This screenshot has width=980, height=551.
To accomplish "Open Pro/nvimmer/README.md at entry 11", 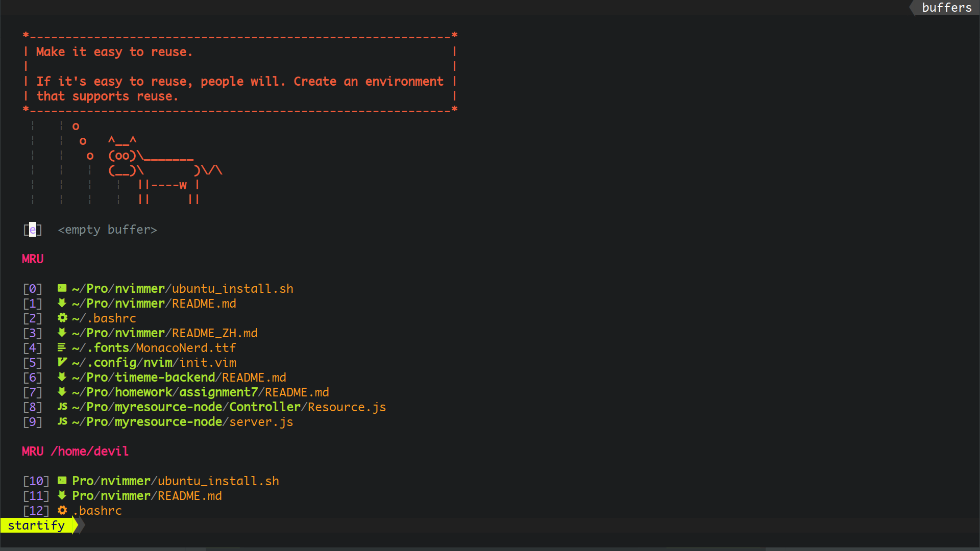I will click(x=146, y=496).
